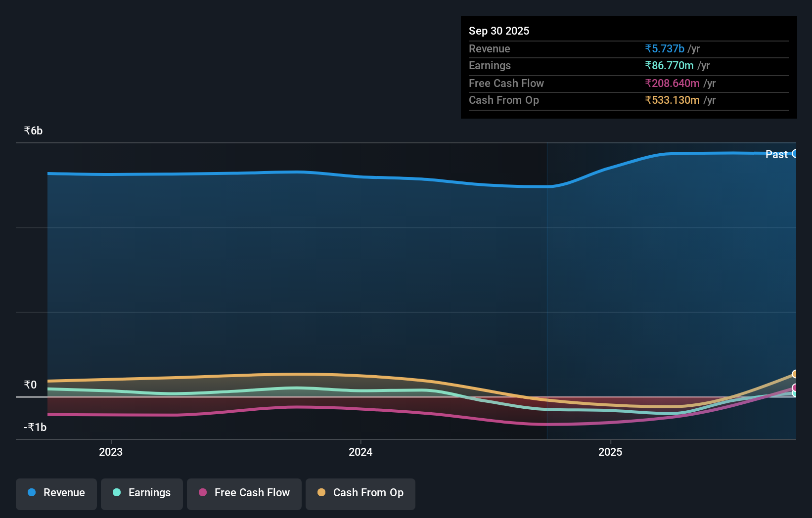Click the ₹5.737b Revenue value in the tooltip

(664, 48)
